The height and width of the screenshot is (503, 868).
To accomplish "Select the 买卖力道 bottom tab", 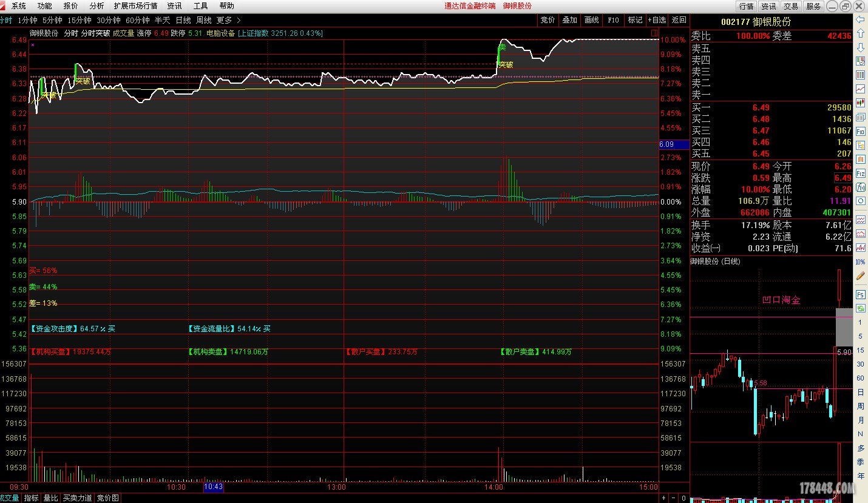I will [x=78, y=498].
